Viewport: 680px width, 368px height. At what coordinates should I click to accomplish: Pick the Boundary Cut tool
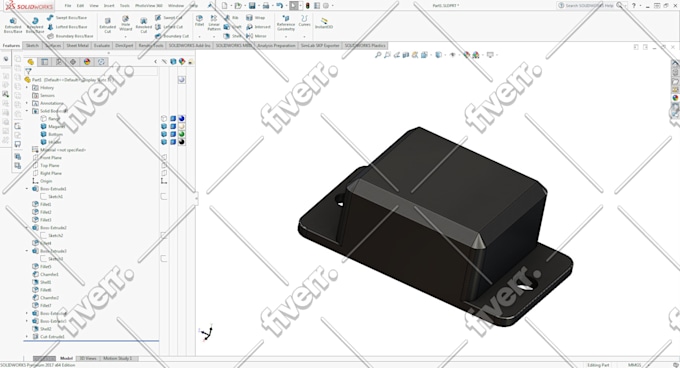click(171, 36)
